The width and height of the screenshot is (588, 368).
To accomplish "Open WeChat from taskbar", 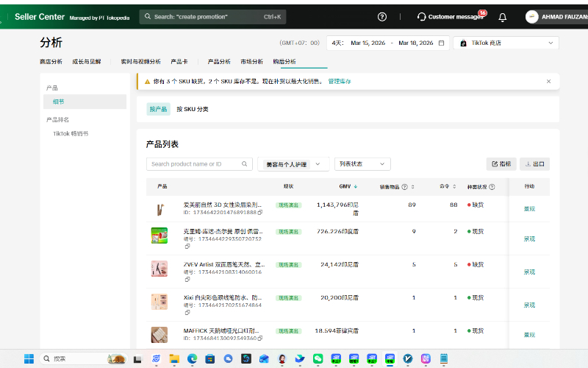I will (x=318, y=358).
